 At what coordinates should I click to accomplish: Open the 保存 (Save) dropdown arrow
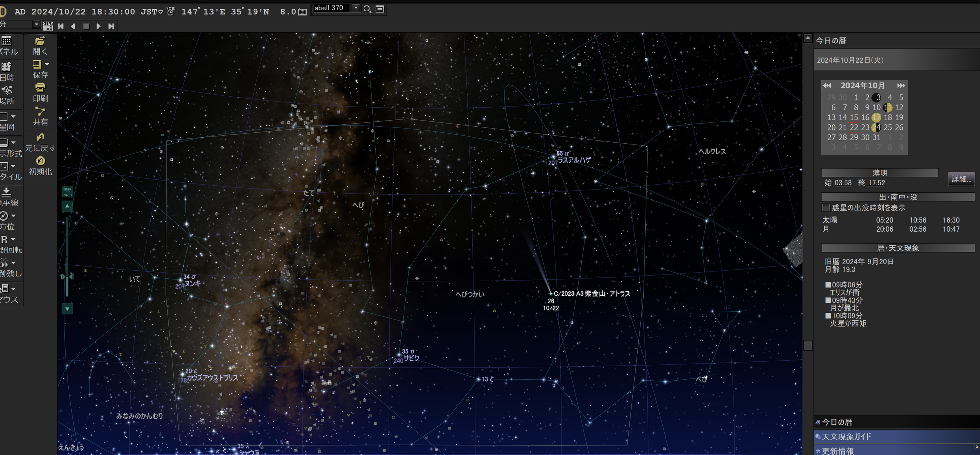click(x=47, y=64)
